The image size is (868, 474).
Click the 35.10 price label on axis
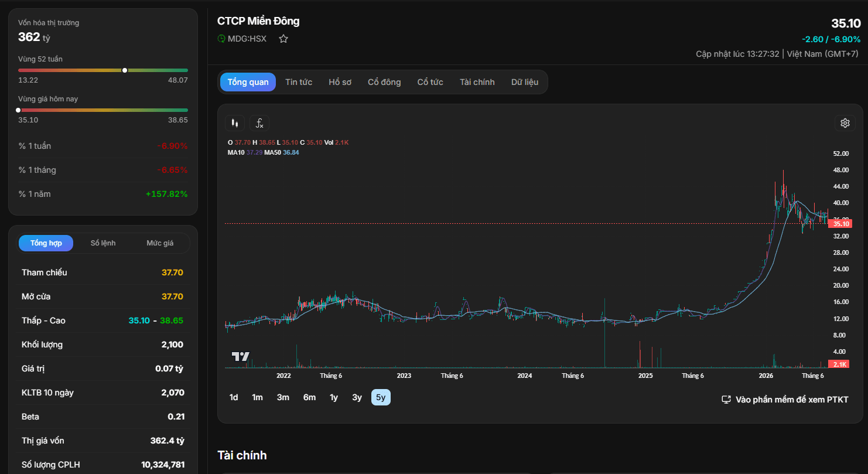(841, 224)
